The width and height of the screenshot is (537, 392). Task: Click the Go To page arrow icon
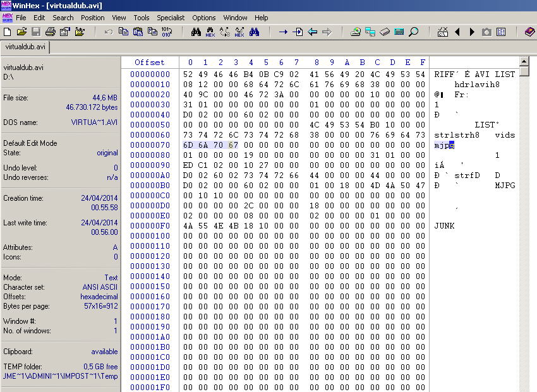pos(298,32)
